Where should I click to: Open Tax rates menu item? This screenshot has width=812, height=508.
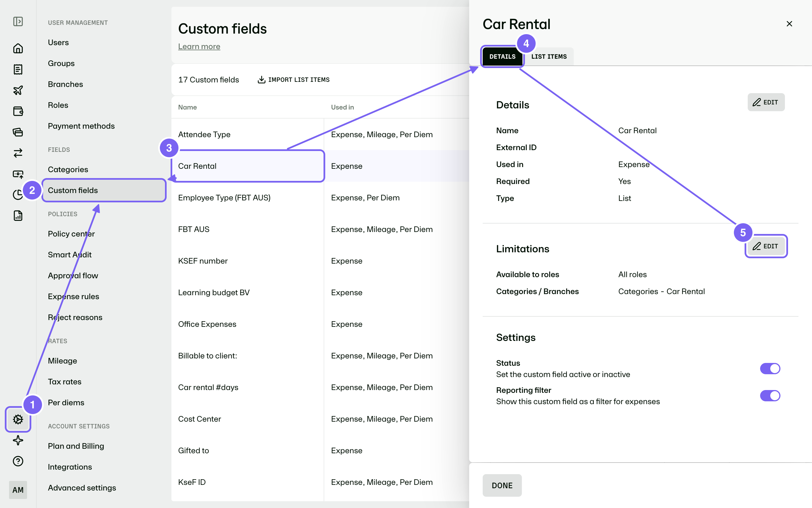tap(65, 382)
